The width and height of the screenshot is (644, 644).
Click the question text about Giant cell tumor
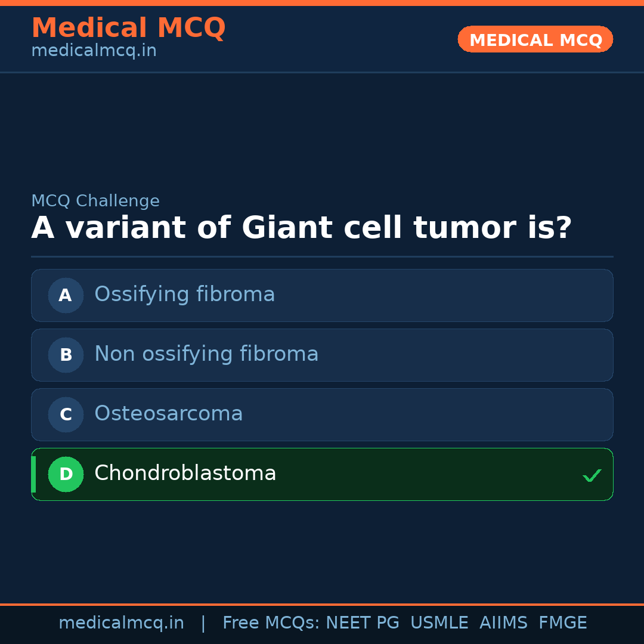coord(301,228)
